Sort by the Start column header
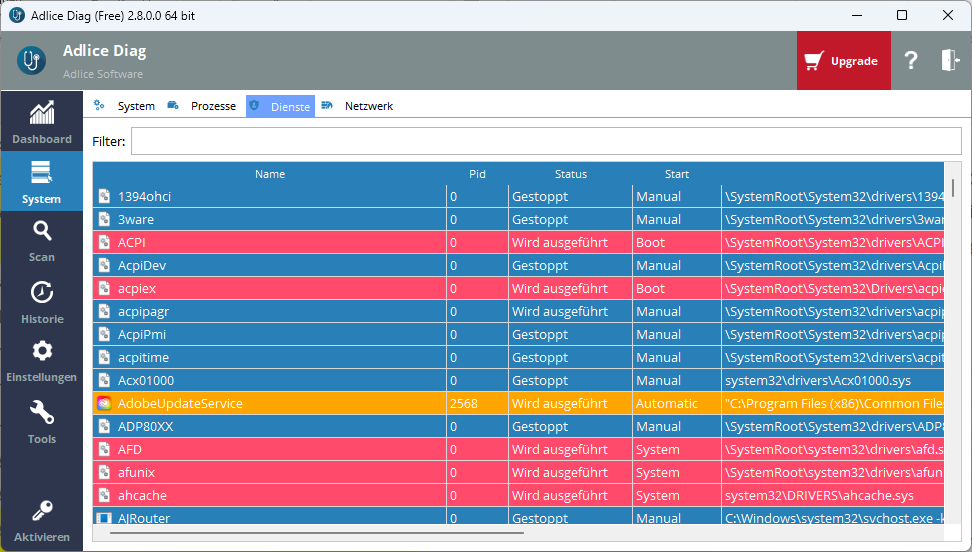Screen dimensions: 972x552 [x=677, y=174]
